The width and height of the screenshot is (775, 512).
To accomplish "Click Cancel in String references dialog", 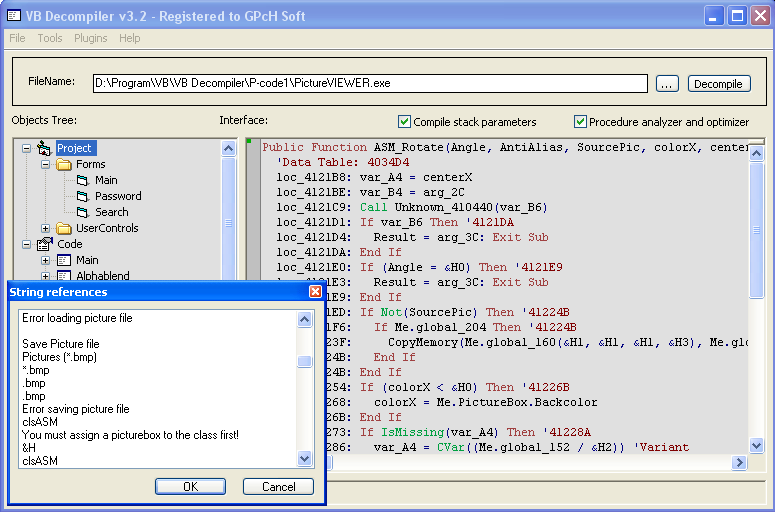I will point(278,486).
